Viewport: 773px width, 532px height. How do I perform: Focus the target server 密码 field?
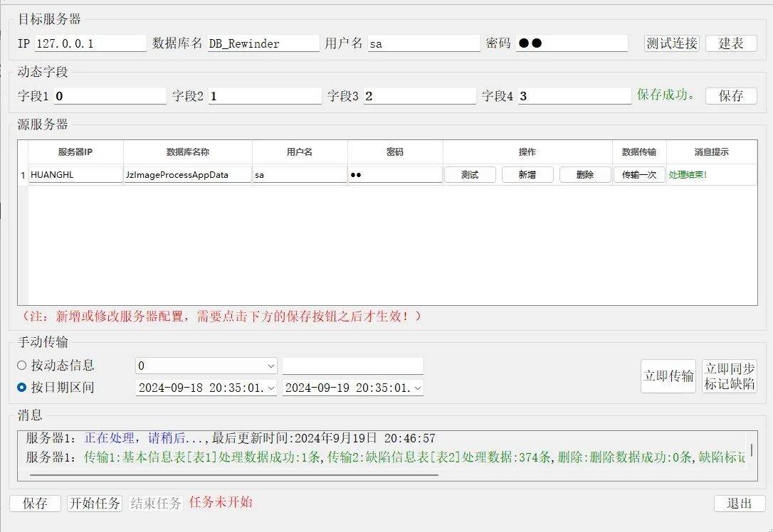pos(572,43)
